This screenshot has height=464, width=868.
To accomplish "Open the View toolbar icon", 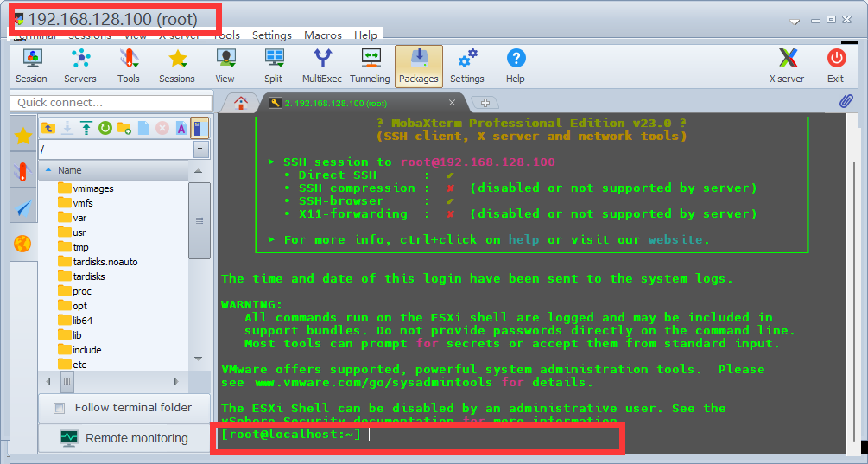I will (x=225, y=66).
